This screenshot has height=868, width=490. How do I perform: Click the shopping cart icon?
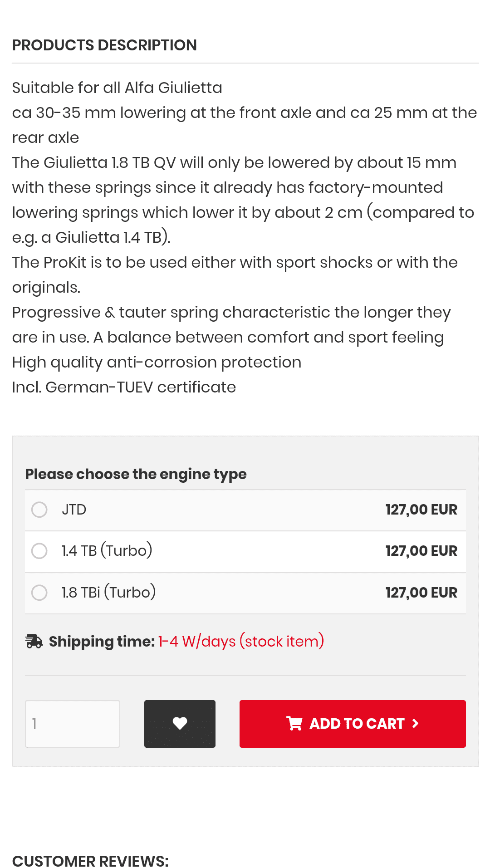pyautogui.click(x=294, y=724)
